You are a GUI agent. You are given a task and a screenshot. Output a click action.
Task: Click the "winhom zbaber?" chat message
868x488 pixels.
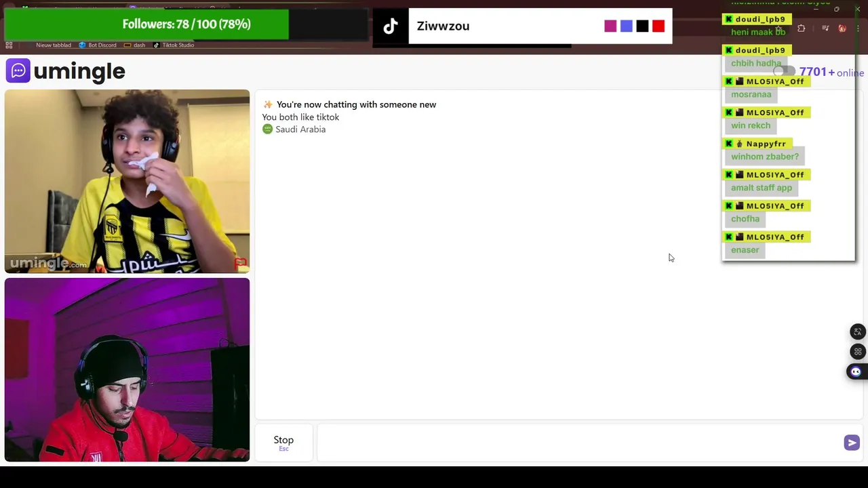tap(764, 157)
